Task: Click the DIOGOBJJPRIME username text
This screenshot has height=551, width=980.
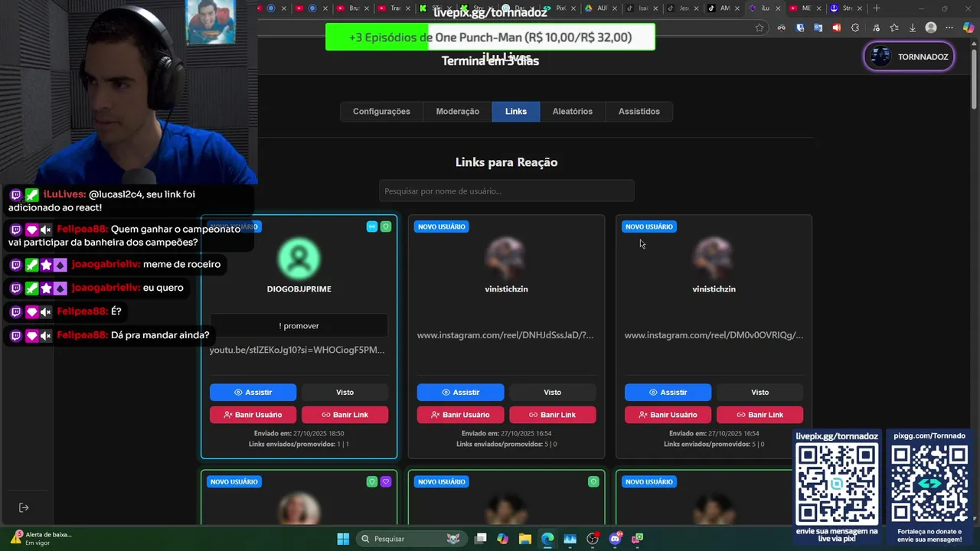Action: pos(299,289)
